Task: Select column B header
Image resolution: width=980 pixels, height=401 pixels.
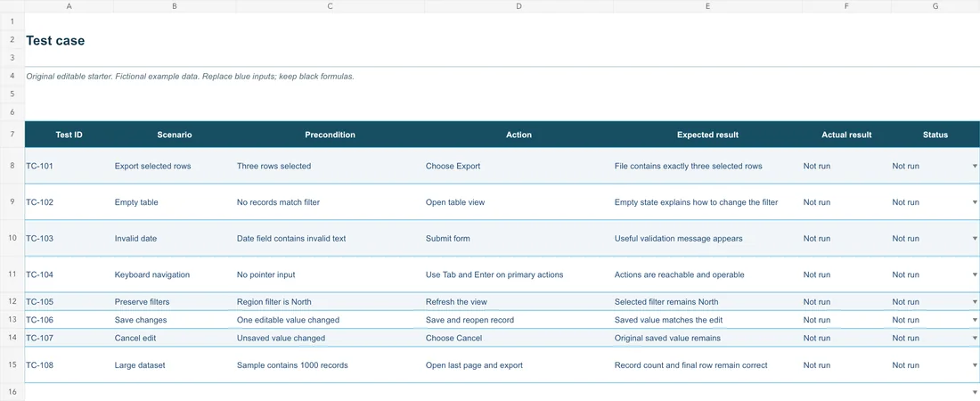Action: click(175, 6)
